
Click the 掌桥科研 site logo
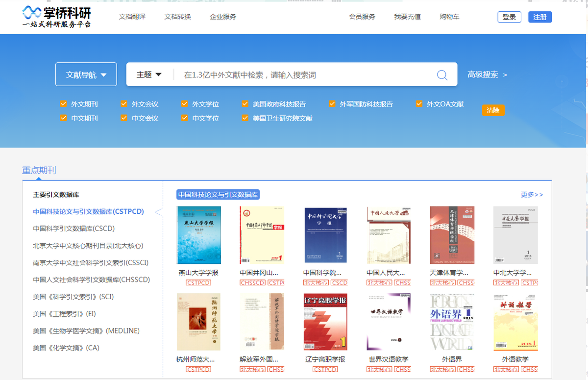[57, 17]
